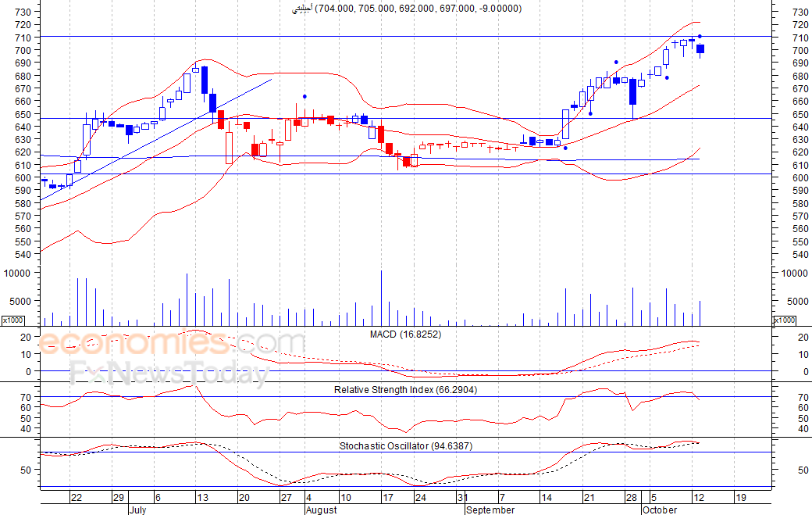Click date label 19 on time axis
The height and width of the screenshot is (515, 812).
[741, 497]
